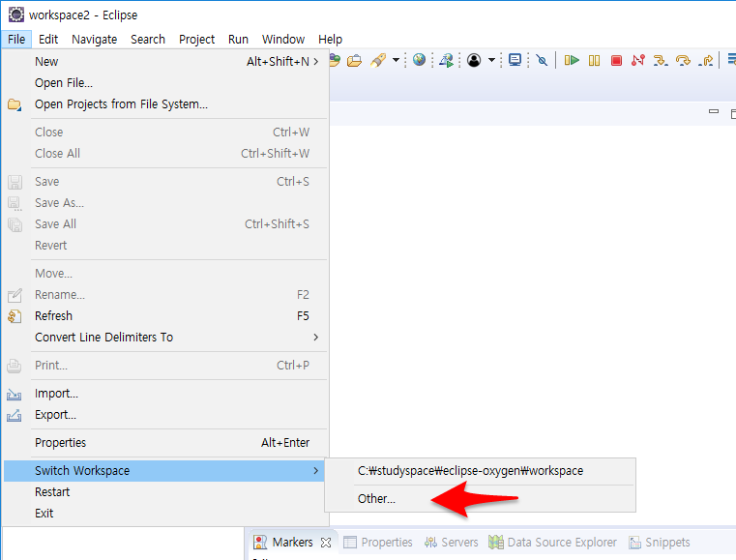The width and height of the screenshot is (736, 560).
Task: Click Save As... menu entry
Action: (x=164, y=203)
